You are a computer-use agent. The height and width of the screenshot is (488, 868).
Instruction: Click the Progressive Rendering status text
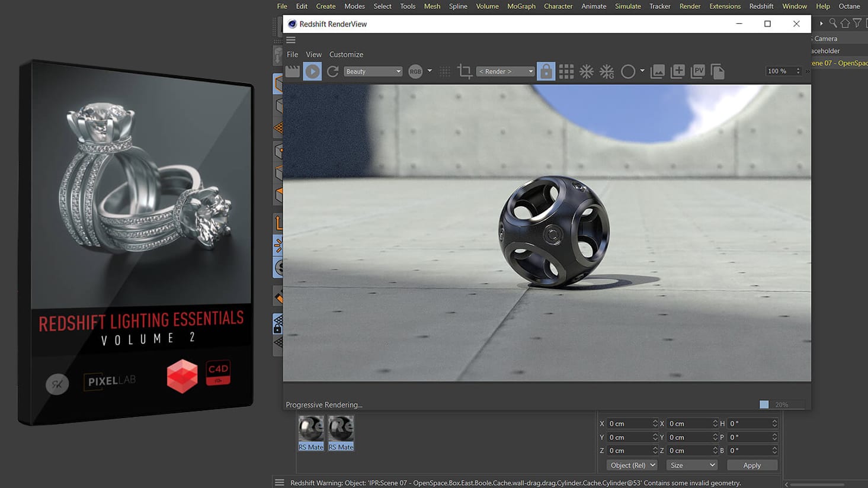click(324, 405)
